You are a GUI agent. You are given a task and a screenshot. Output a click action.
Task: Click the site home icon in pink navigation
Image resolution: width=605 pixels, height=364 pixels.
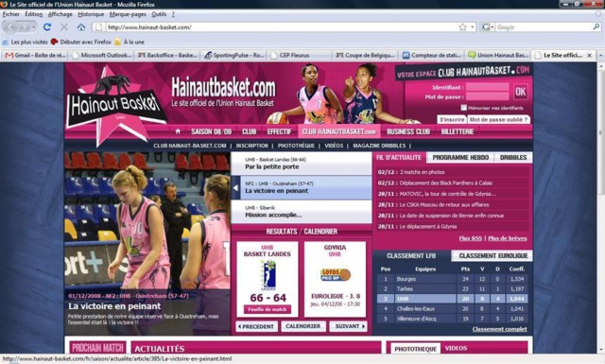tap(178, 131)
